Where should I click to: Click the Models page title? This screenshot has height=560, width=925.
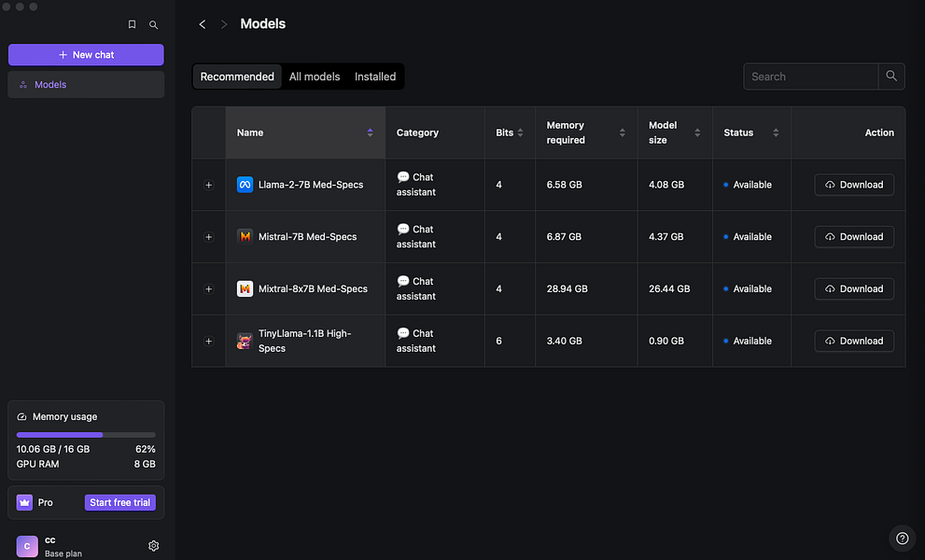coord(262,23)
